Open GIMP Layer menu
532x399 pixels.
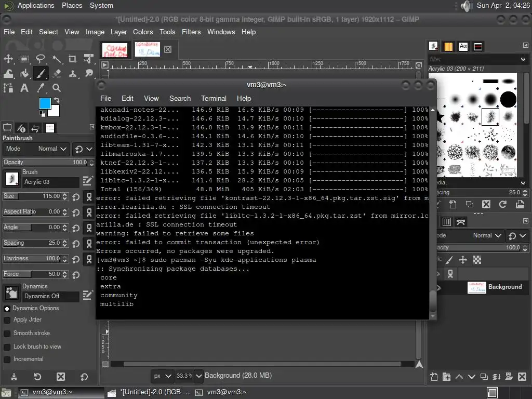click(x=118, y=32)
